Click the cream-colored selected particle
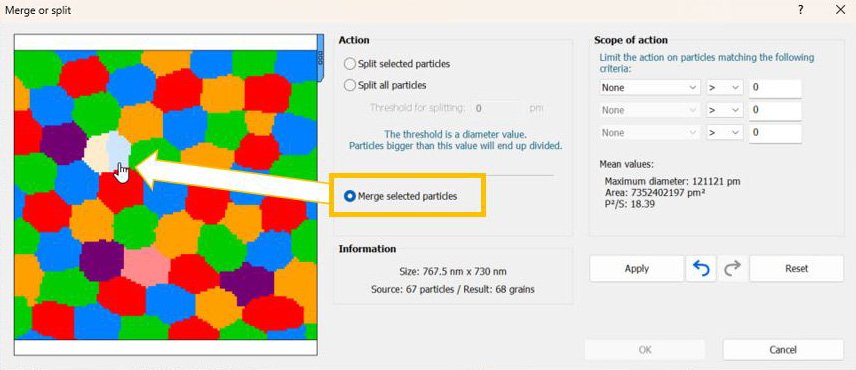The image size is (856, 370). point(96,153)
